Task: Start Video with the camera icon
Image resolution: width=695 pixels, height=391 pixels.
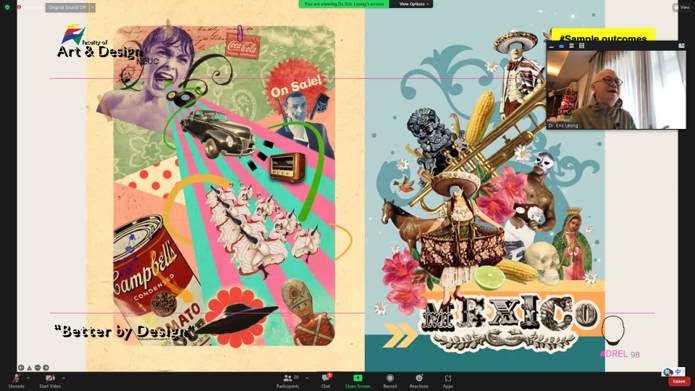Action: click(50, 380)
